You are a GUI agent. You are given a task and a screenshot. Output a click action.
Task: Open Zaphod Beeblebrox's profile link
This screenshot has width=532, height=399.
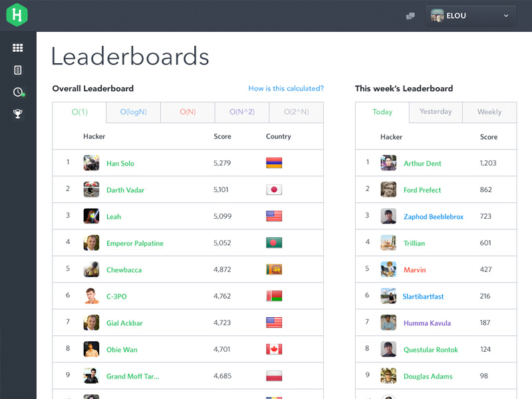click(434, 217)
